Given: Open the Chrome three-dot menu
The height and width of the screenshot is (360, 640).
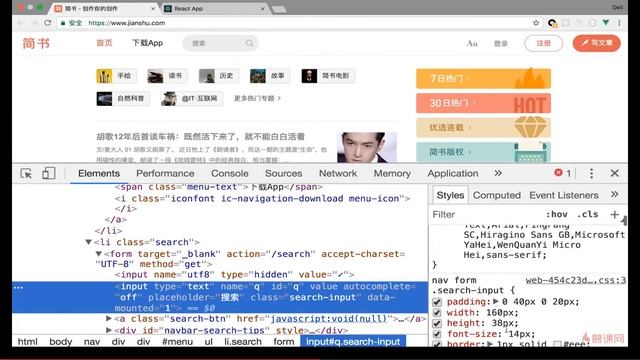Looking at the screenshot, I should (x=619, y=23).
